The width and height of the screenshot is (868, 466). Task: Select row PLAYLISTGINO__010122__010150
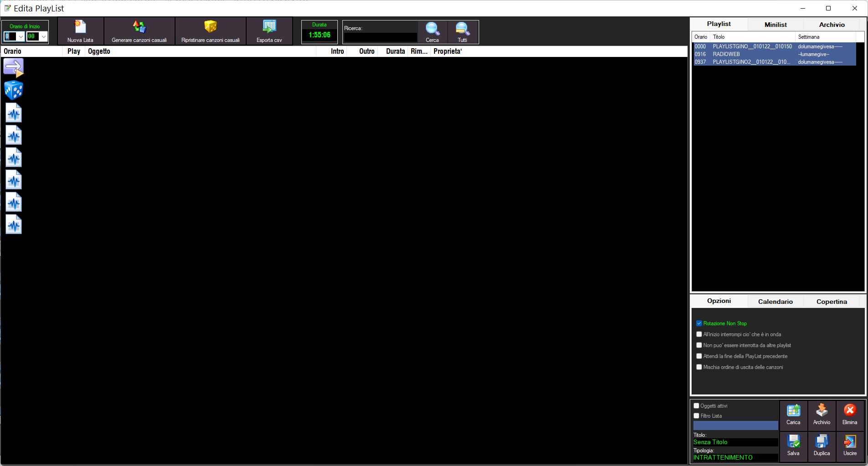[775, 46]
